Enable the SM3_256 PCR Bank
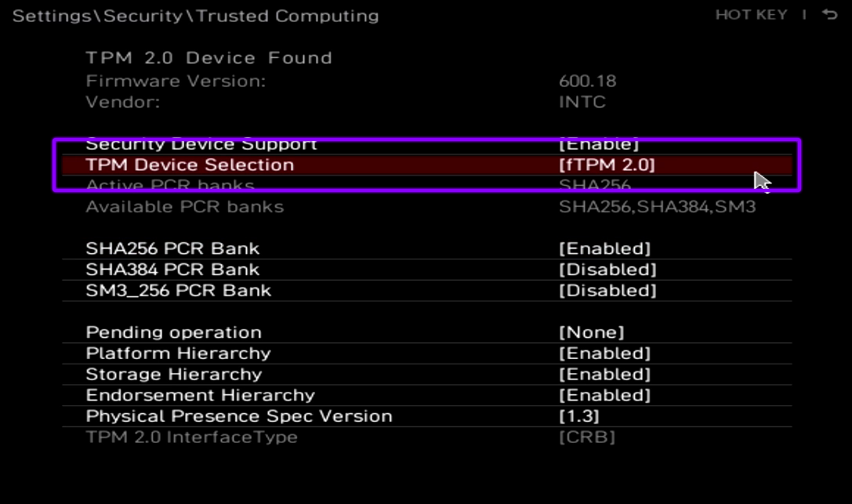The width and height of the screenshot is (852, 504). 607,291
